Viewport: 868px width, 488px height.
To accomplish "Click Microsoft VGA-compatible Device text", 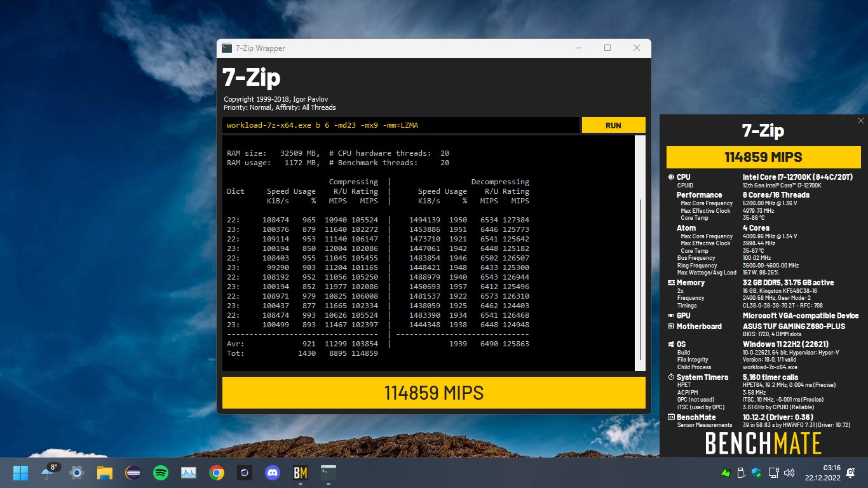I will coord(801,316).
